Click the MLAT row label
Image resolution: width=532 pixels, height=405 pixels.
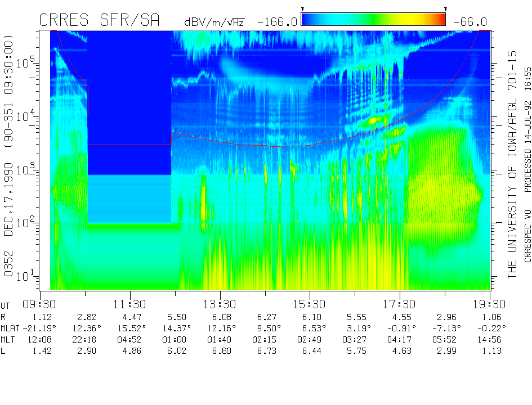coord(11,328)
